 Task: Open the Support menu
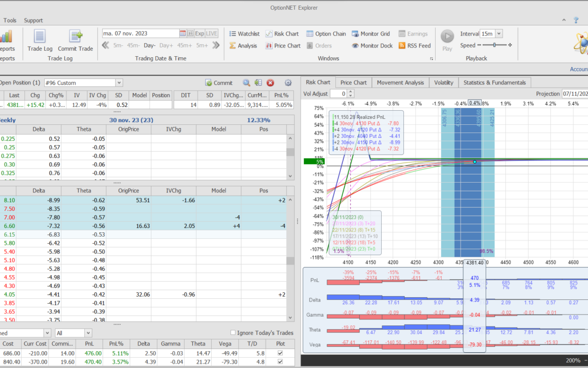pos(33,20)
